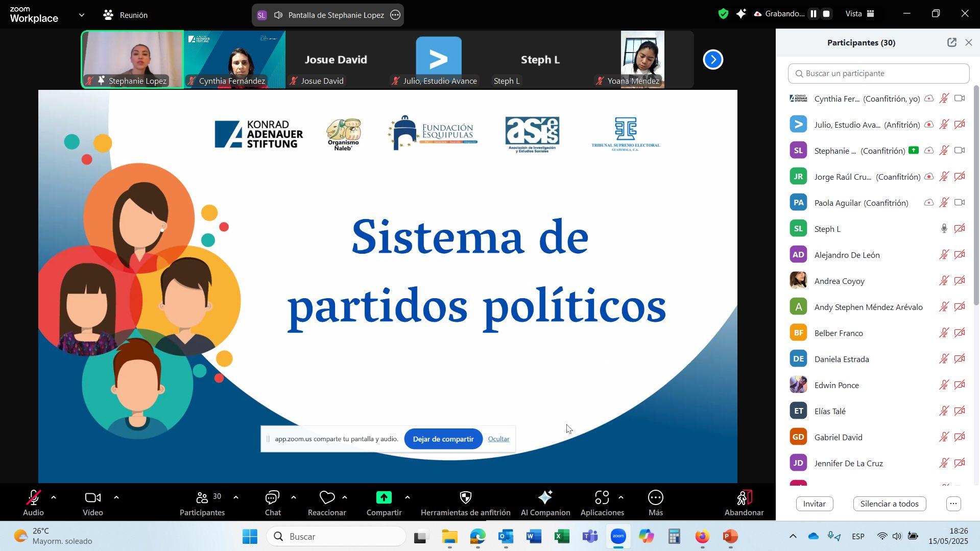Open the Reunión tab
The width and height of the screenshot is (980, 551).
click(x=126, y=15)
